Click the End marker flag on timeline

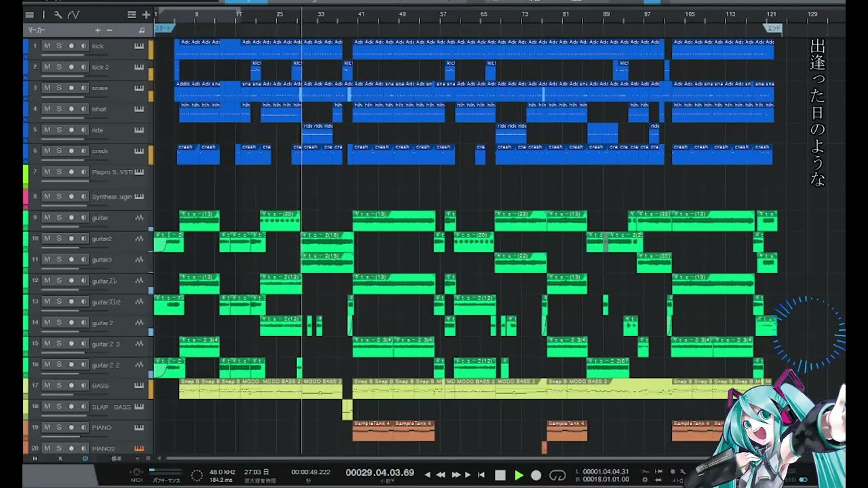coord(773,28)
